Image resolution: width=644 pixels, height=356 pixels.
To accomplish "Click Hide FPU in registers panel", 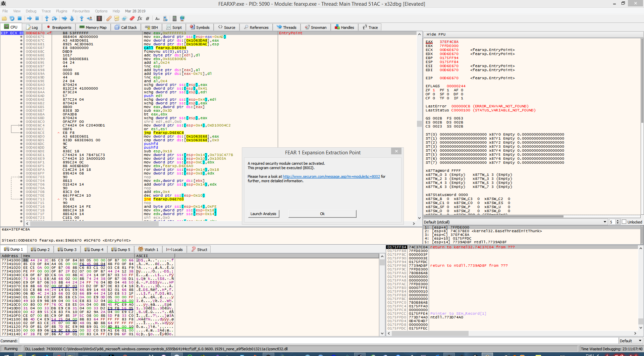I will point(436,34).
